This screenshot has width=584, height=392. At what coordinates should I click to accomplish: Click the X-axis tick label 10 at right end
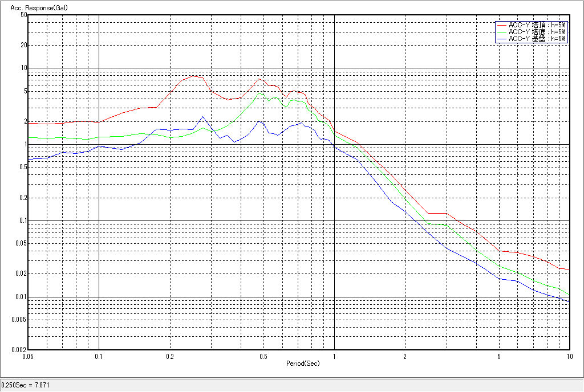(x=569, y=356)
